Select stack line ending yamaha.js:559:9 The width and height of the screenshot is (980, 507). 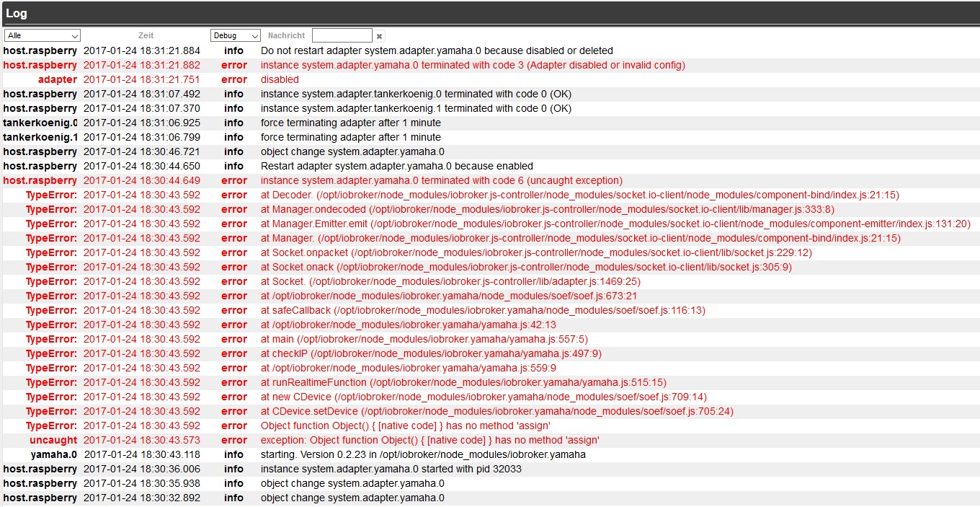coord(409,369)
